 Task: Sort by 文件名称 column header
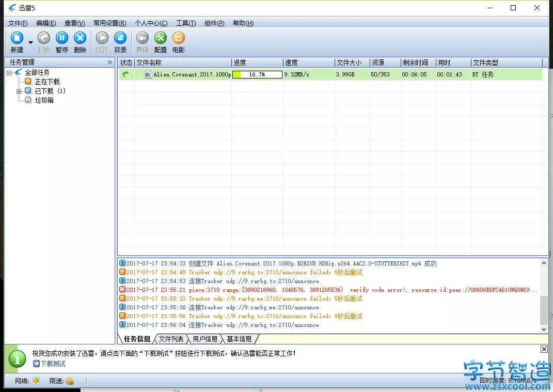(183, 63)
